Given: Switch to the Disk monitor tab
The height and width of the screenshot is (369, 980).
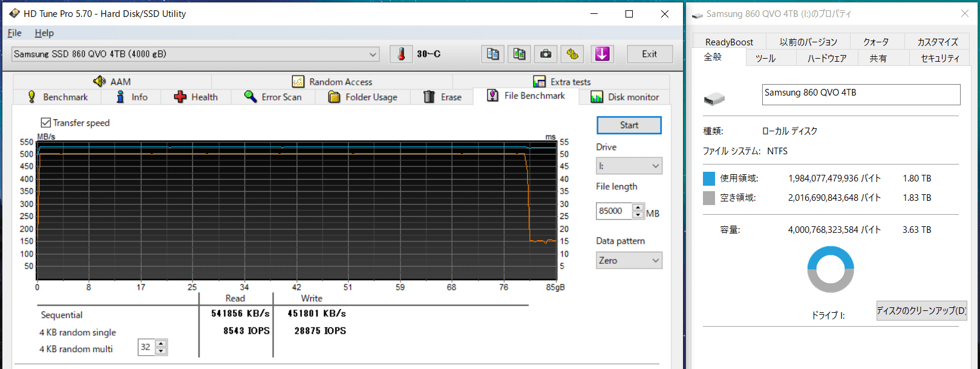Looking at the screenshot, I should coord(624,97).
